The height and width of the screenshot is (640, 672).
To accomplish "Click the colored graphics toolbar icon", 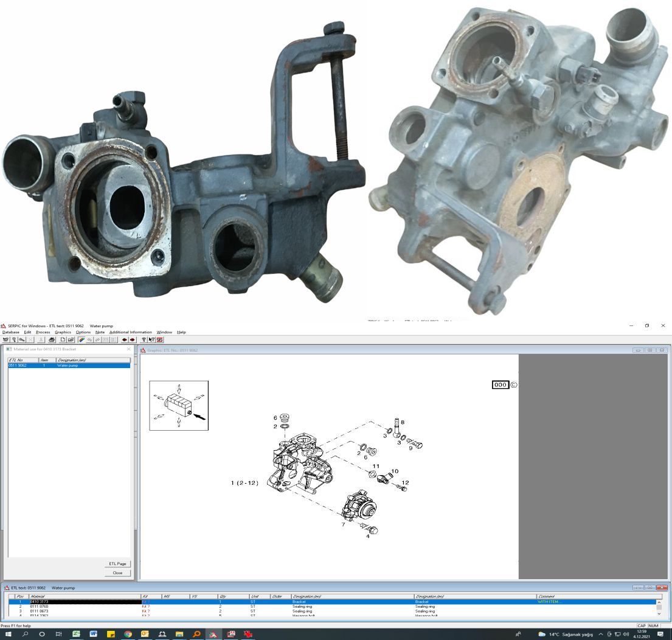I will click(81, 339).
